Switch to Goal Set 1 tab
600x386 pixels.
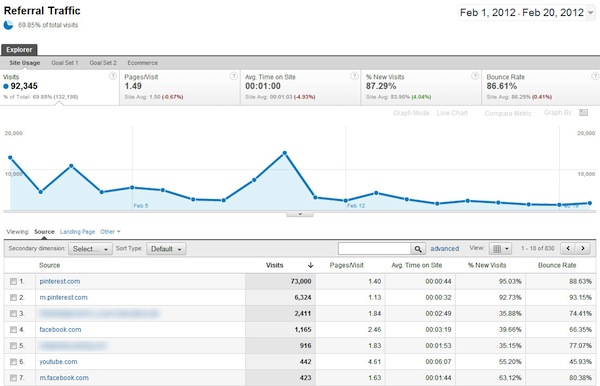65,63
